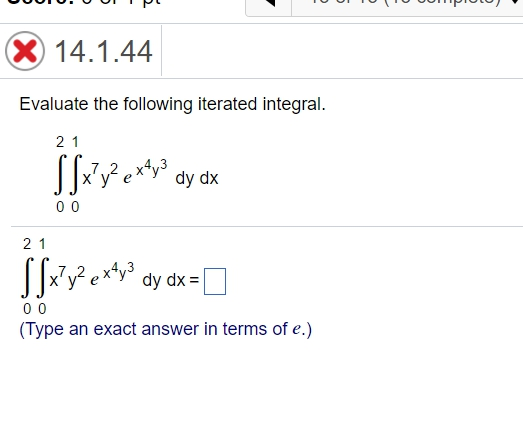Viewport: 523px width, 426px height.
Task: Go to the previous question arrow
Action: (269, 3)
